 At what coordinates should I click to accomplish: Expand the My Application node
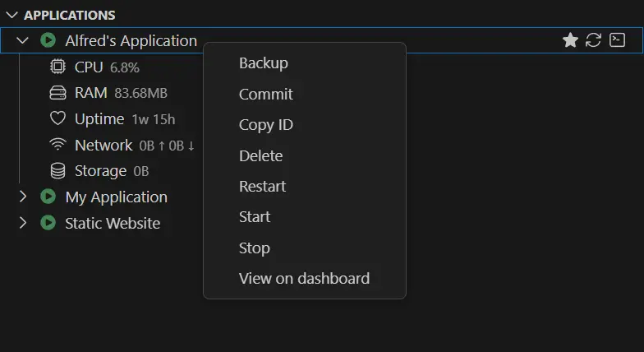(x=23, y=197)
